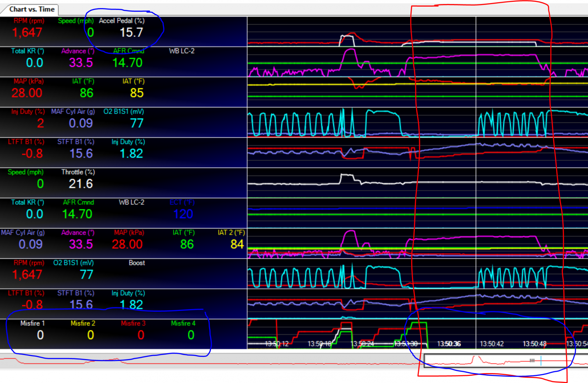588x383 pixels.
Task: Click the STFT B1 (%) value 15.6 in the fifth row
Action: (81, 154)
